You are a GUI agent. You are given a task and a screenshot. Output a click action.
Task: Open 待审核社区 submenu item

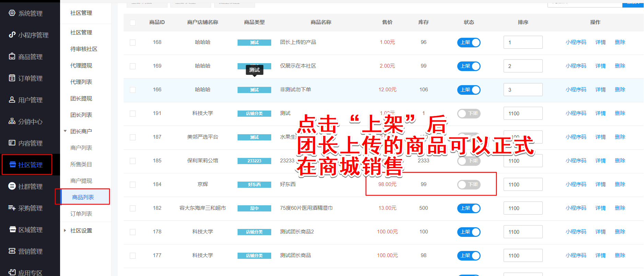(x=84, y=49)
